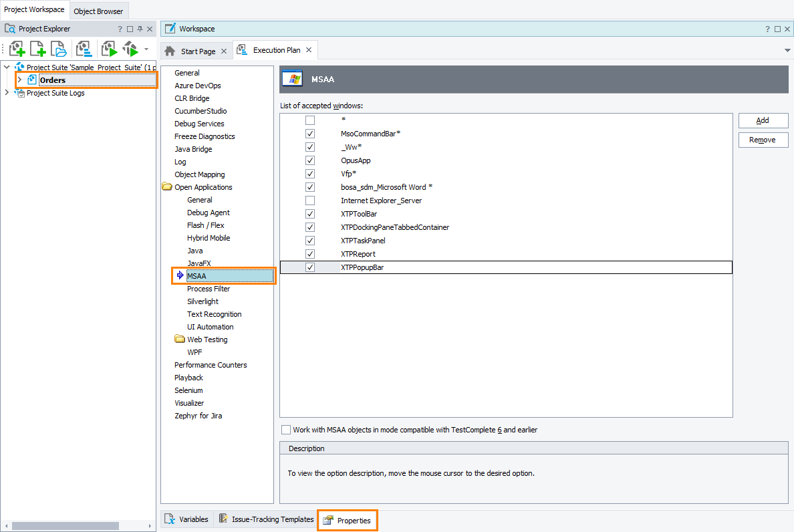The height and width of the screenshot is (532, 794).
Task: Click the Add New Project toolbar icon
Action: [x=17, y=49]
